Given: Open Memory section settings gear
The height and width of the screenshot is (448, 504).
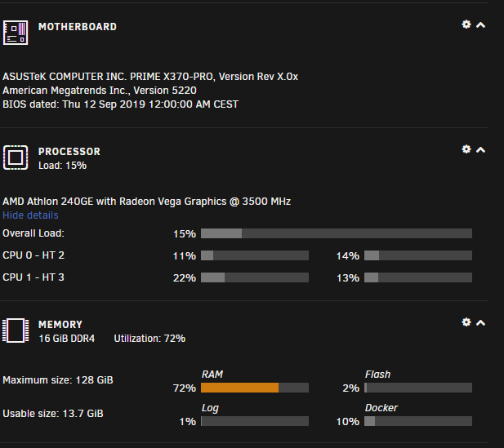Looking at the screenshot, I should (466, 322).
